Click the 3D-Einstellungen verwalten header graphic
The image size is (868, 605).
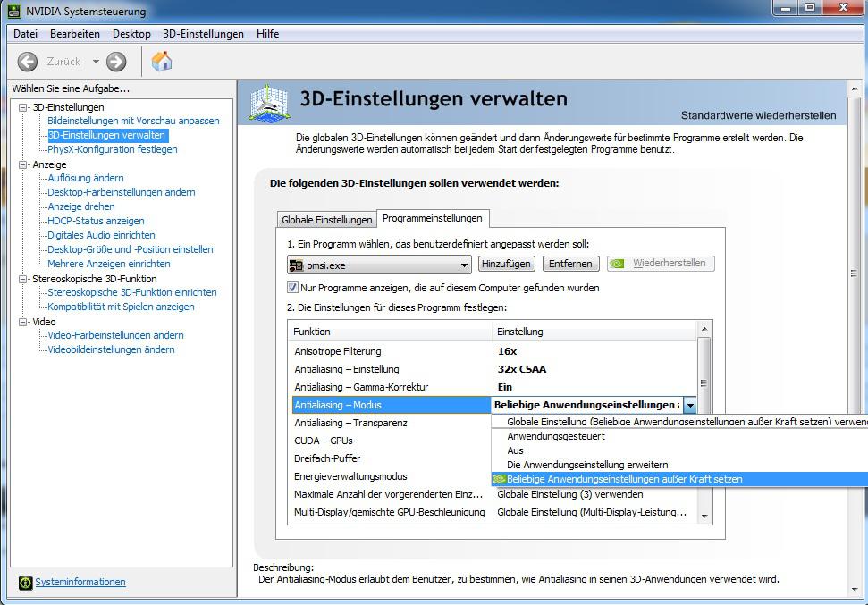[268, 102]
